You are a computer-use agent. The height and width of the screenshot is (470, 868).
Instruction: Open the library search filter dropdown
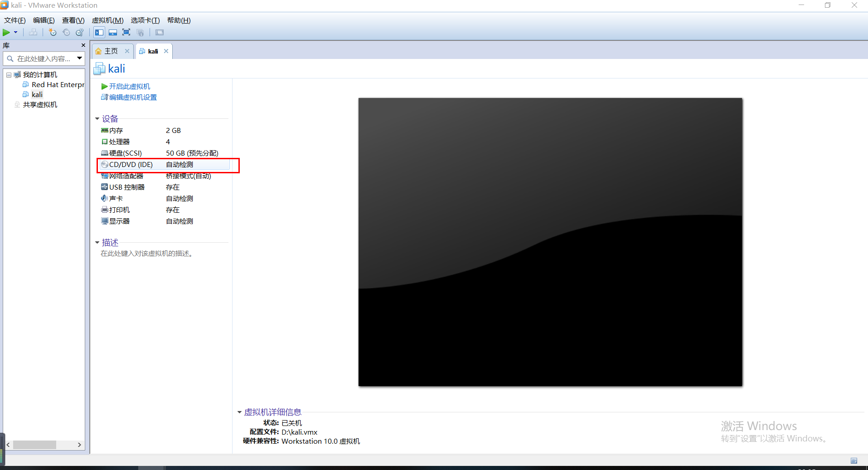point(80,59)
